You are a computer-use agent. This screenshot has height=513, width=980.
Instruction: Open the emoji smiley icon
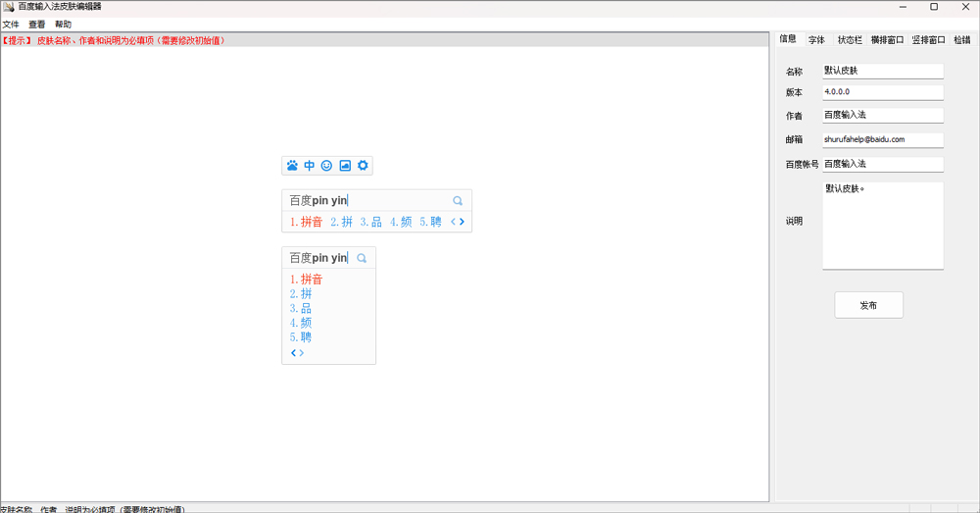(x=327, y=166)
